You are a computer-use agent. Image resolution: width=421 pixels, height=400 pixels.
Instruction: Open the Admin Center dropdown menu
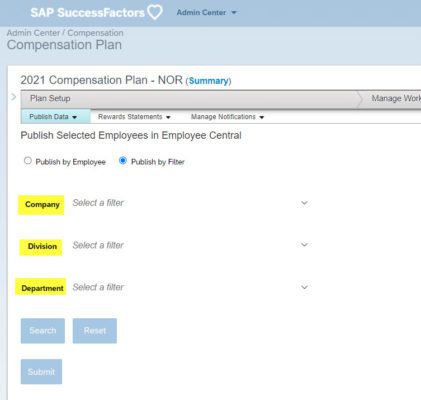point(206,13)
